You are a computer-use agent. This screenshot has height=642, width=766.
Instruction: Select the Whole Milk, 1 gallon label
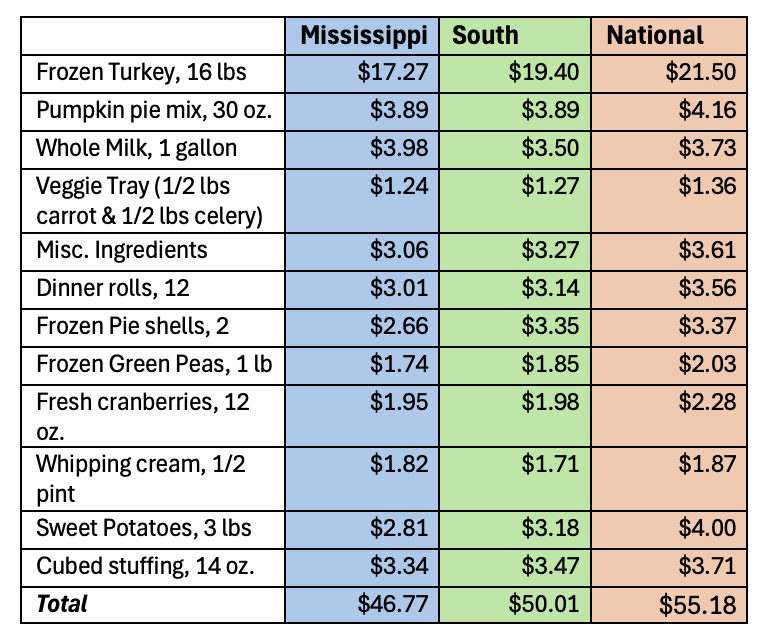tap(137, 149)
